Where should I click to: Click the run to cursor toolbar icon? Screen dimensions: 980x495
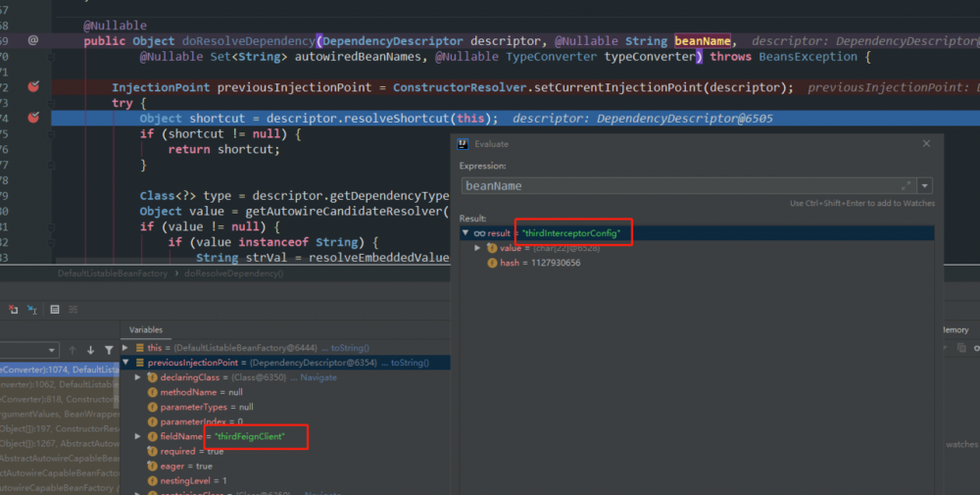point(32,310)
